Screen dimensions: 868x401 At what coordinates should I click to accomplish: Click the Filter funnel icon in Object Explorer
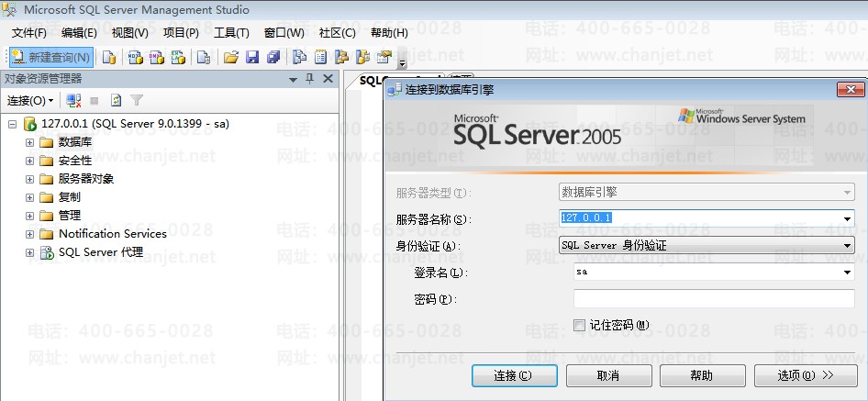click(137, 100)
